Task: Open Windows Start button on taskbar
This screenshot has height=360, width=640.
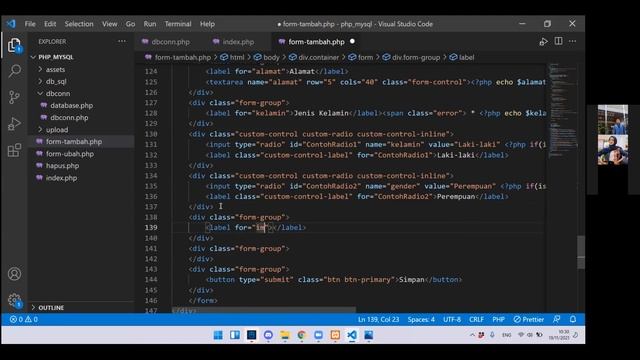Action: [x=218, y=335]
